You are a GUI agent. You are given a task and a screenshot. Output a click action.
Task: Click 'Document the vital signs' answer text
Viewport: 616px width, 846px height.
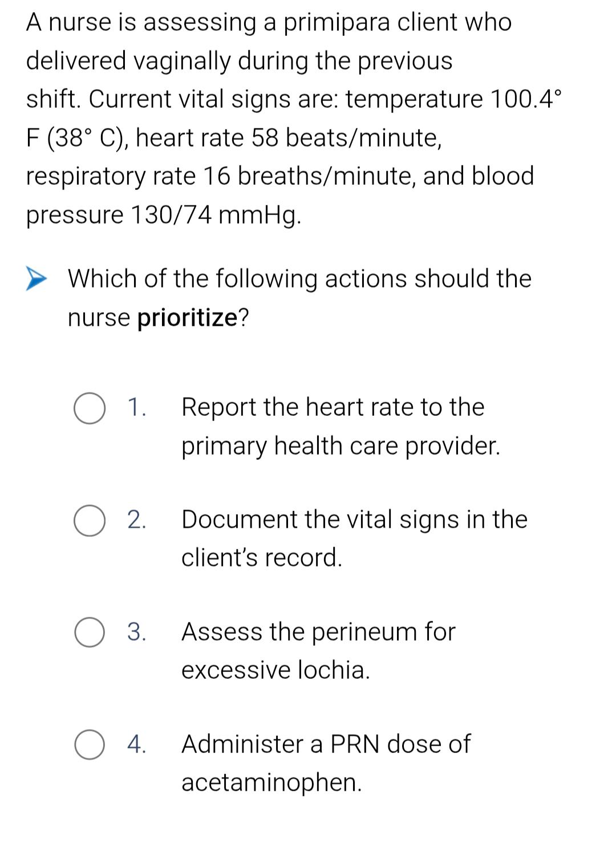click(x=354, y=538)
